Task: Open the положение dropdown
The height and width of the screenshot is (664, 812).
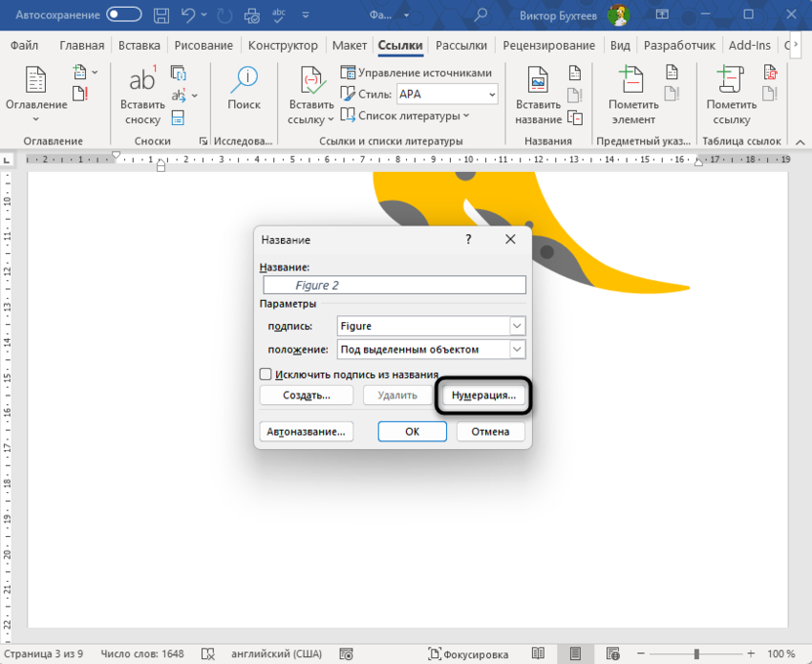Action: tap(519, 349)
